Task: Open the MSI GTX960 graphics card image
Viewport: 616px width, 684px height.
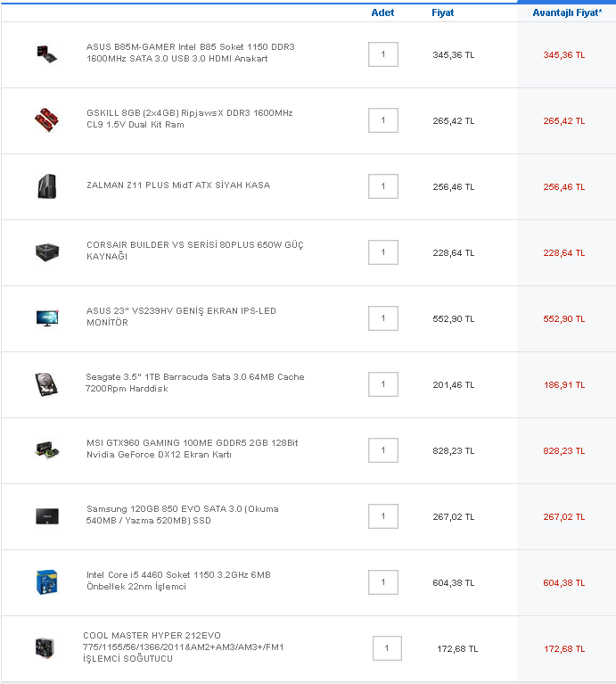Action: click(46, 449)
